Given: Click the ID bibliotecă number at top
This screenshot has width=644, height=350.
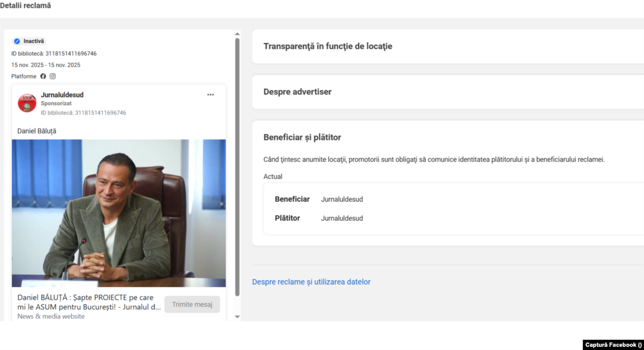Looking at the screenshot, I should 70,54.
